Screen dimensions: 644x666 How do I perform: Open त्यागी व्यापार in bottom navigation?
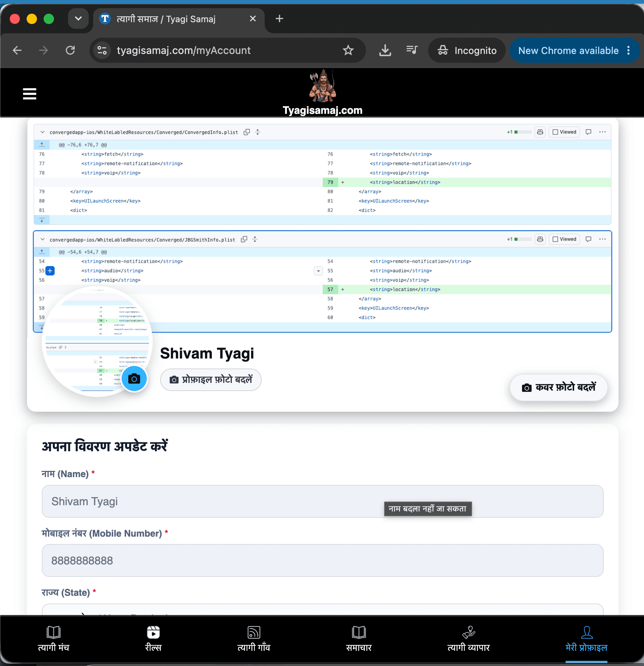pos(469,639)
